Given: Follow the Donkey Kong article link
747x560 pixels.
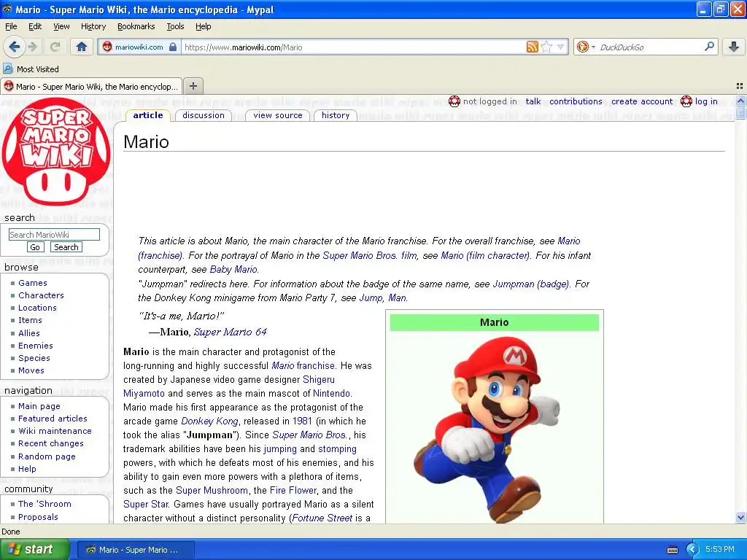Looking at the screenshot, I should click(209, 421).
